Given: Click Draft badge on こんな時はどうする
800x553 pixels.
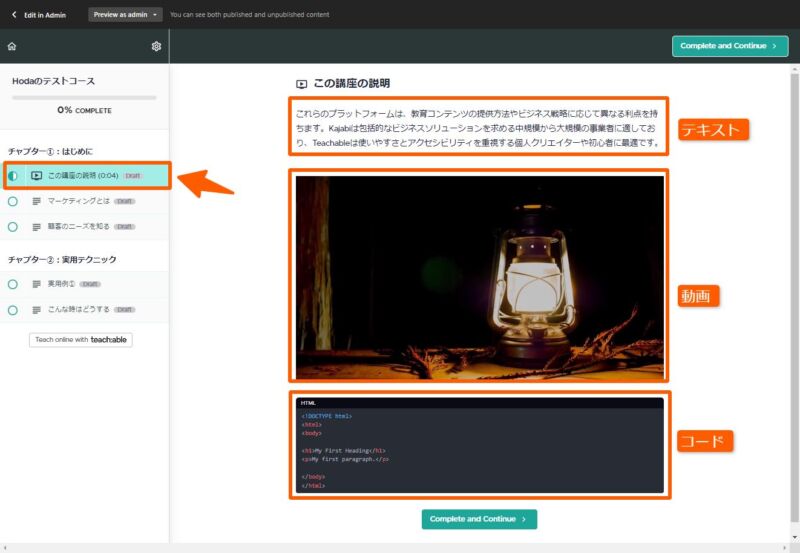Looking at the screenshot, I should [x=124, y=310].
